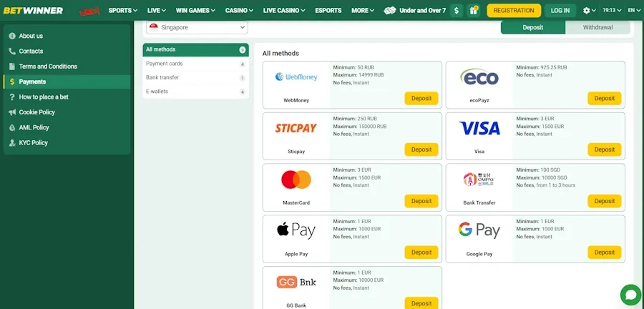
Task: Open the Terms and Conditions link
Action: [x=48, y=67]
